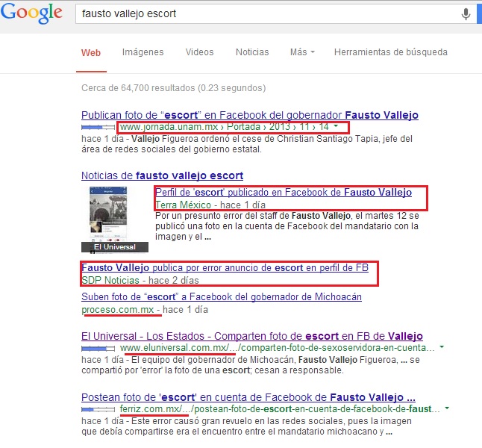
Task: Open 'El Universal - Los Estados' result
Action: click(x=252, y=336)
